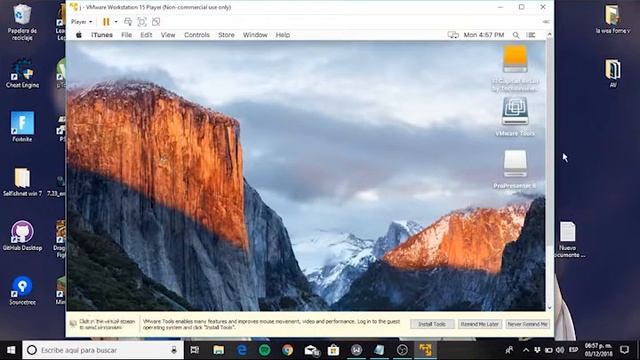Click the microphone icon in taskbar search
The height and width of the screenshot is (360, 640).
tap(174, 350)
